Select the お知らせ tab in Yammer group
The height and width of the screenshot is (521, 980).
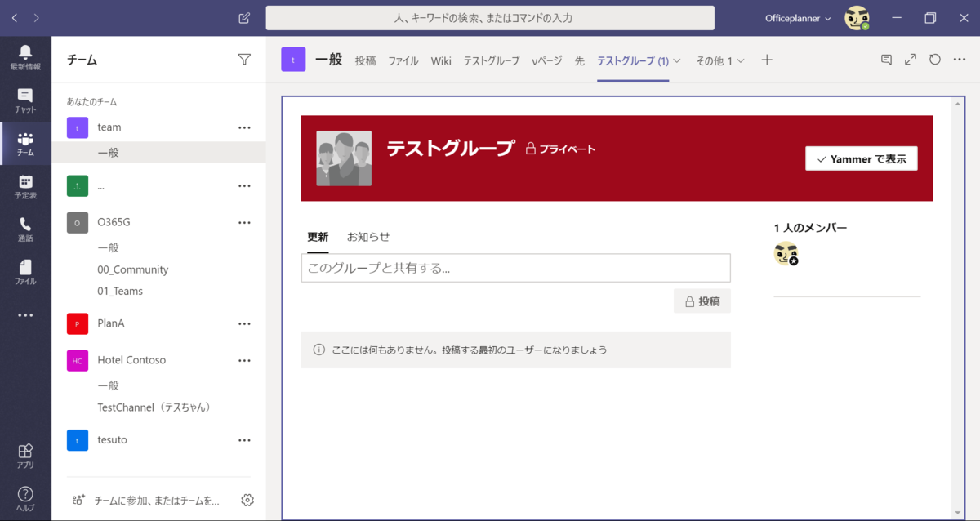(368, 237)
